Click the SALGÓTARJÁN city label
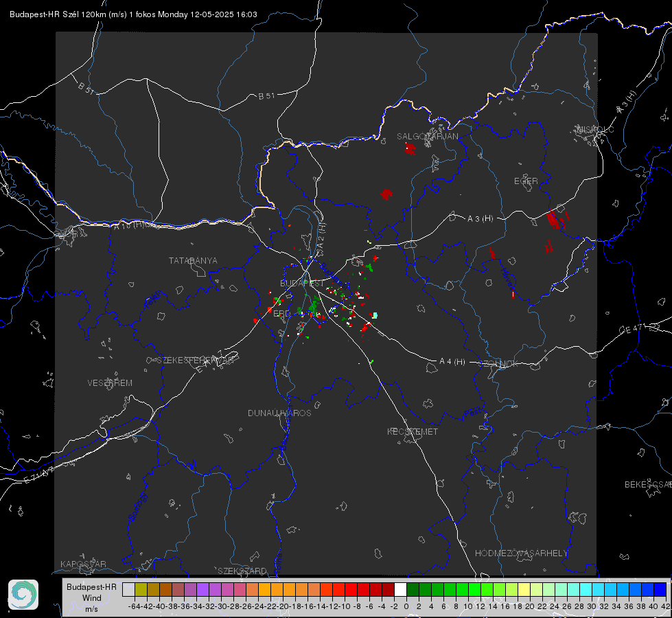672x618 pixels. [x=427, y=137]
